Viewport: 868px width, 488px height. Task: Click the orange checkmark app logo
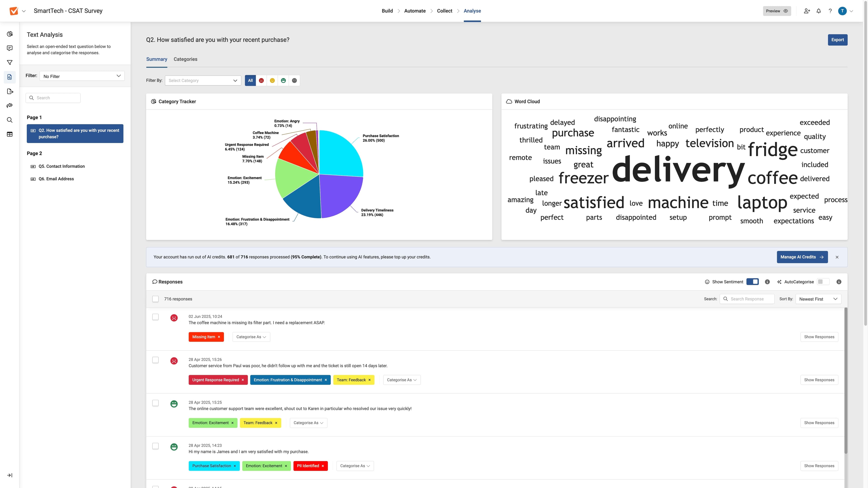[x=14, y=11]
